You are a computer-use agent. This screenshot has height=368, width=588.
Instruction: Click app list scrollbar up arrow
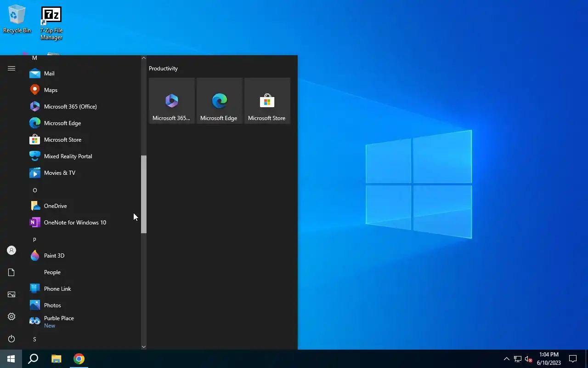tap(144, 58)
